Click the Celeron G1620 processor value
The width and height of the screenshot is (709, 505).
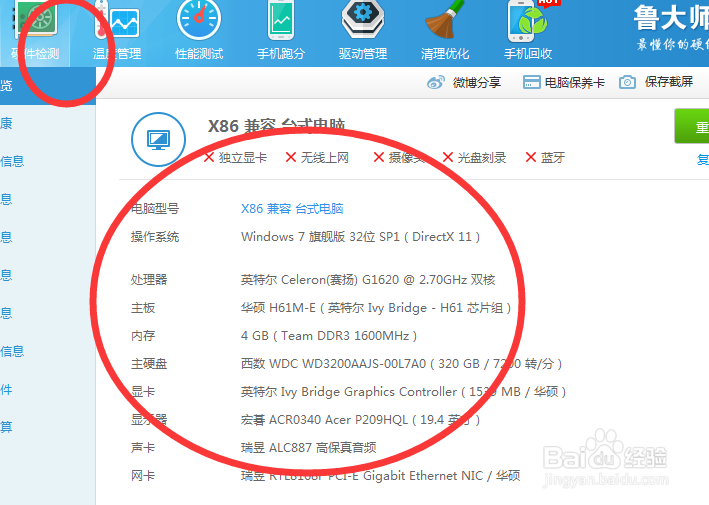pyautogui.click(x=368, y=280)
